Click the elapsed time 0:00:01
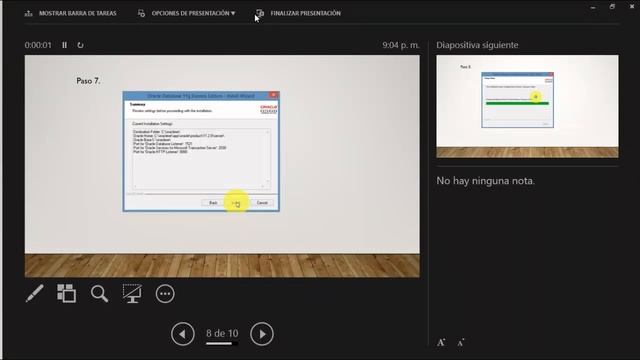 tap(38, 45)
